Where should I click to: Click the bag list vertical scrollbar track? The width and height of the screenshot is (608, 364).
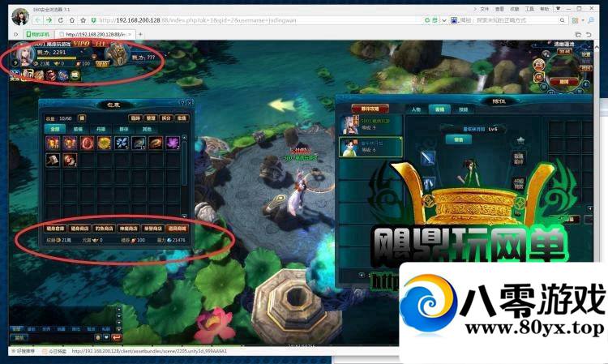coord(184,177)
